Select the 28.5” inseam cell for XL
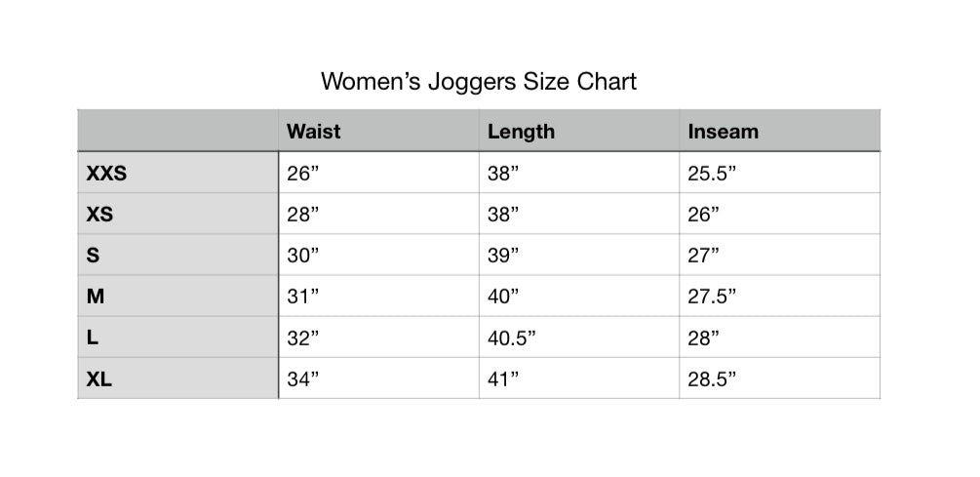The width and height of the screenshot is (980, 477). click(712, 379)
